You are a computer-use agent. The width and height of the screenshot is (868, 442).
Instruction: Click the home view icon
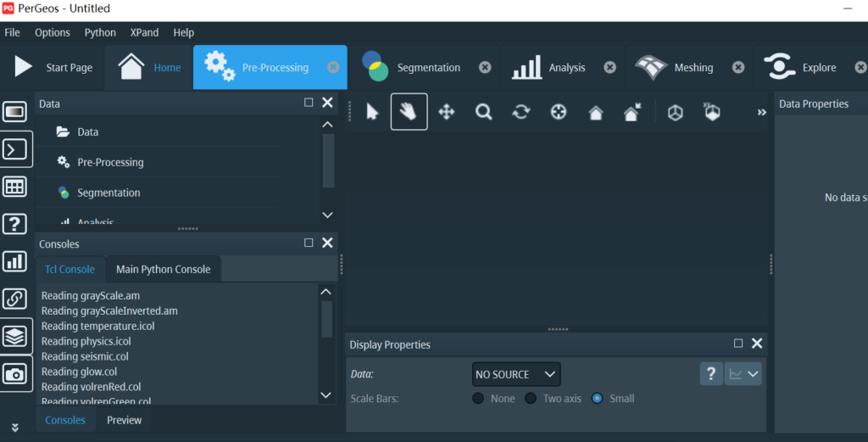(x=596, y=113)
